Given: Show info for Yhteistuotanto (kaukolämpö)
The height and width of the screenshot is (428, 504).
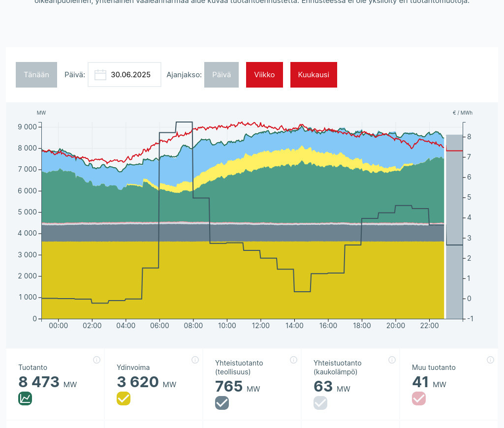Looking at the screenshot, I should pyautogui.click(x=392, y=360).
